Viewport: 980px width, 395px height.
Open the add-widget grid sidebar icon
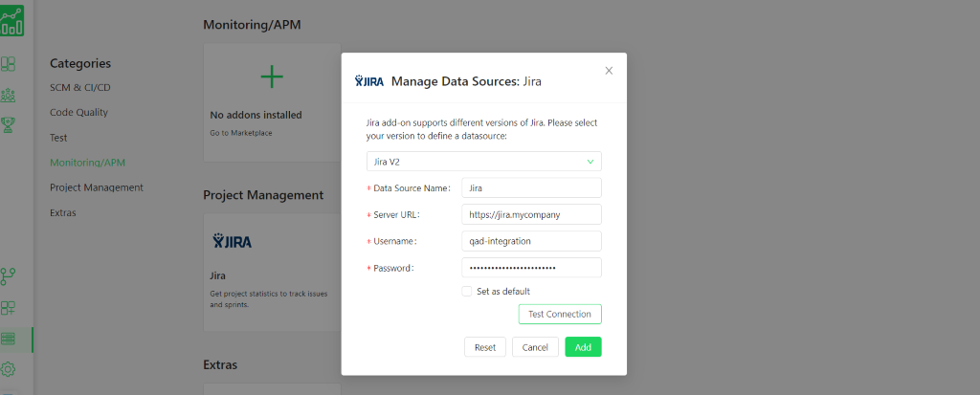[x=8, y=308]
